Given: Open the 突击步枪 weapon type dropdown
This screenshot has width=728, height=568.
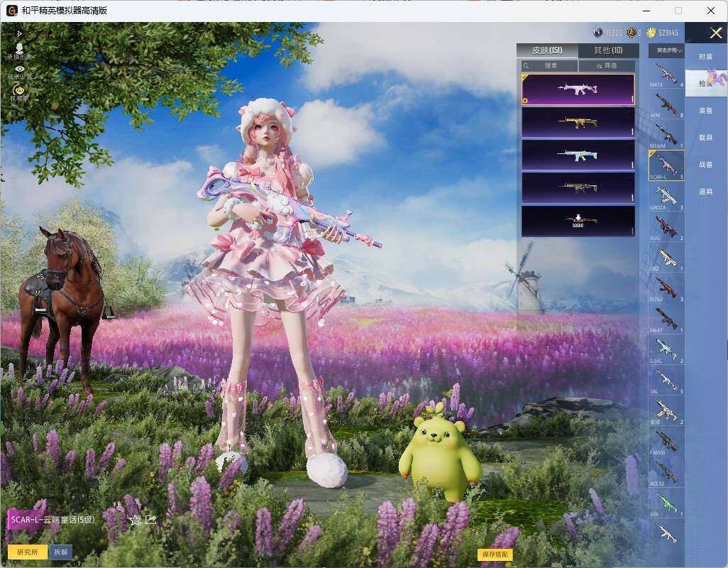Looking at the screenshot, I should tap(668, 50).
